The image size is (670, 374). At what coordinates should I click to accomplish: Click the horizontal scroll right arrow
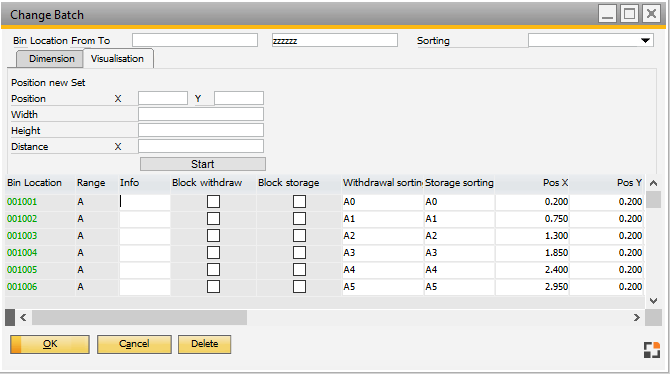click(637, 318)
